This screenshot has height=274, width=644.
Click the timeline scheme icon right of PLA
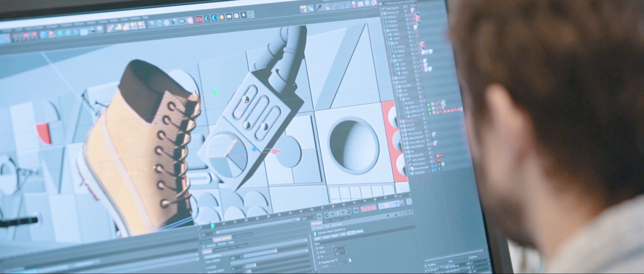[409, 201]
